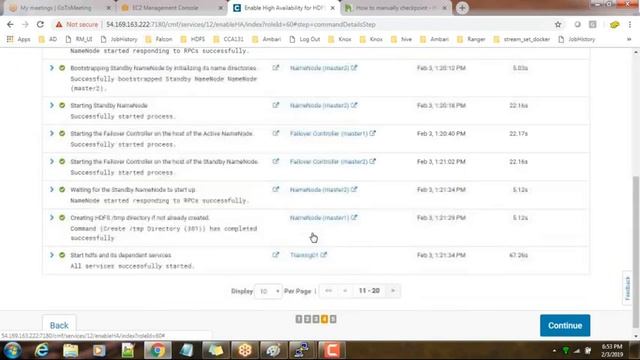Click the Not secure warning icon
640x360 pixels.
pos(59,24)
